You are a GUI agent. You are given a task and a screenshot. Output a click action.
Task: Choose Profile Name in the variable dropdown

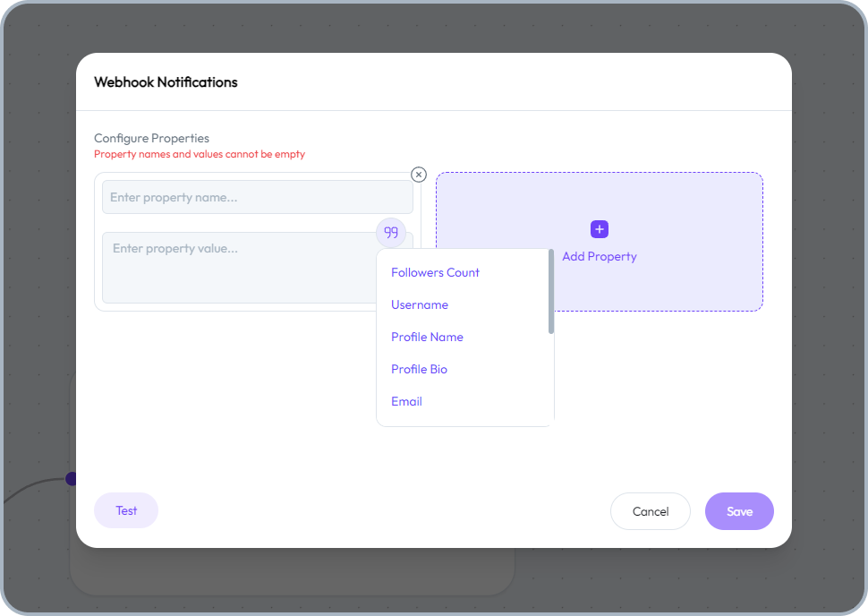[427, 337]
